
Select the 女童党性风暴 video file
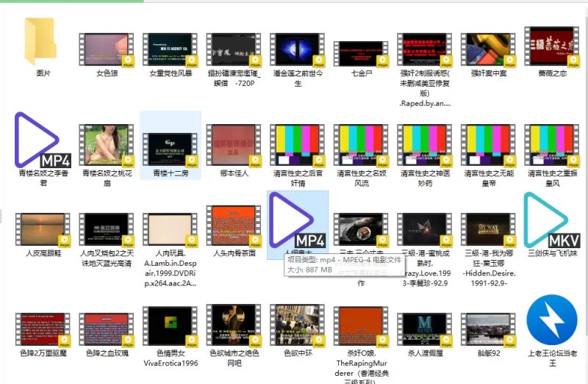(x=171, y=50)
